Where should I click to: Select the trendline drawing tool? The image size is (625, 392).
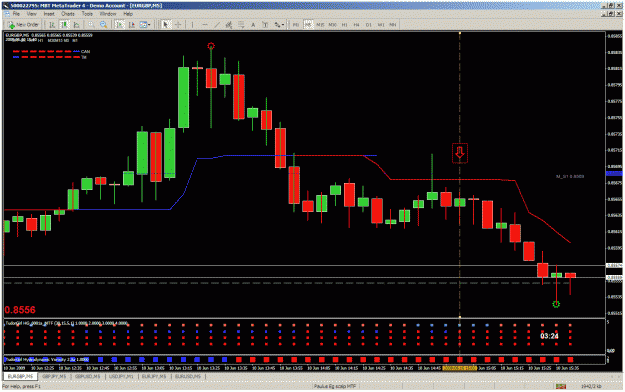(217, 25)
